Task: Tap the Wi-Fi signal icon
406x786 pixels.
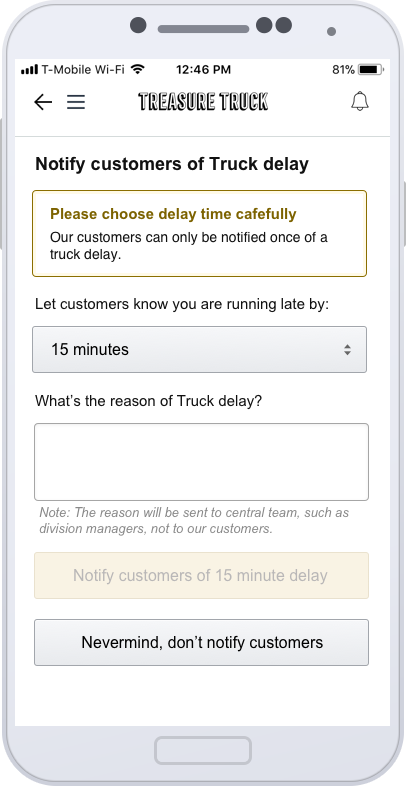Action: [137, 69]
